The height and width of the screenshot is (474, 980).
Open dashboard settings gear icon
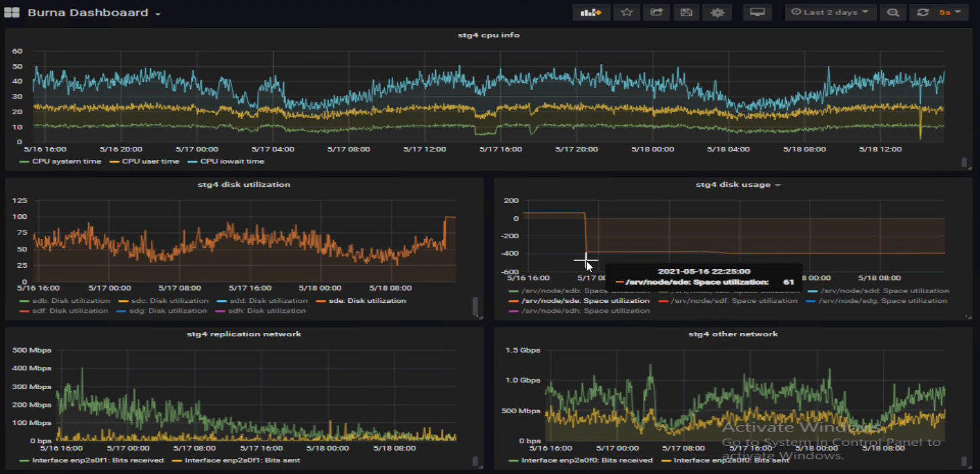[717, 12]
